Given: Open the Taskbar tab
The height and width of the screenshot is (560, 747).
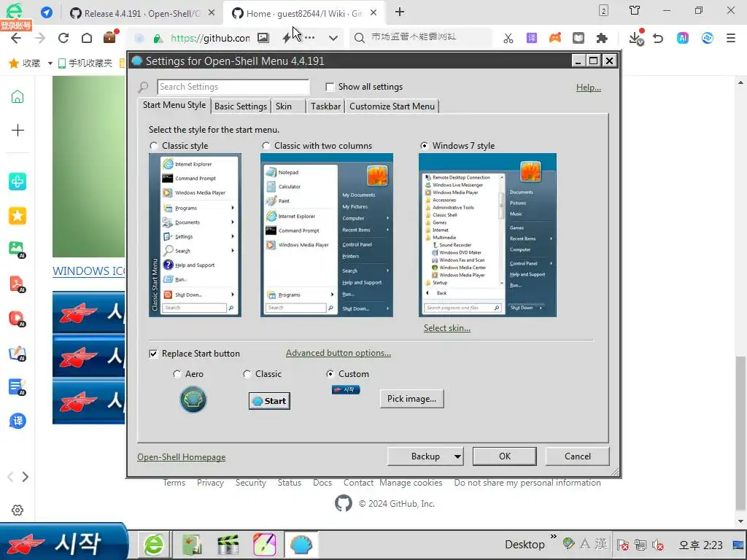Looking at the screenshot, I should (326, 106).
